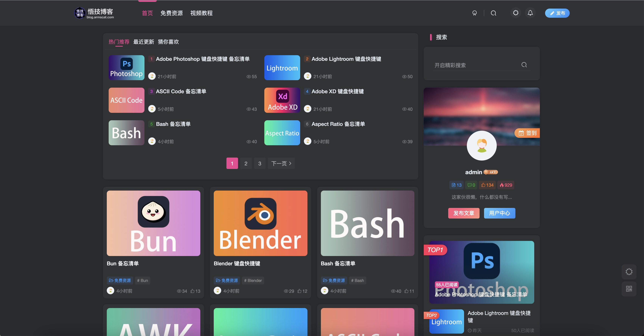Switch to the 最近更新 tab

(x=144, y=42)
